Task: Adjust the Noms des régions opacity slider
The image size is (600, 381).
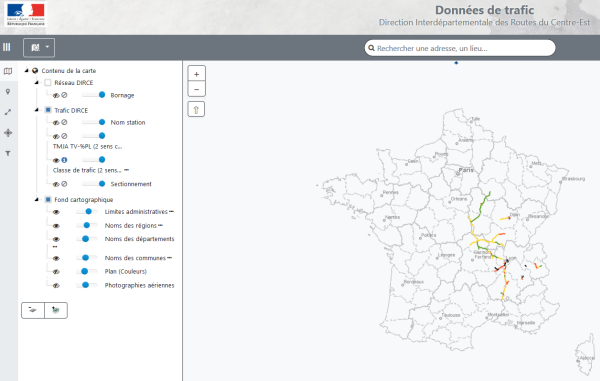Action: (87, 225)
